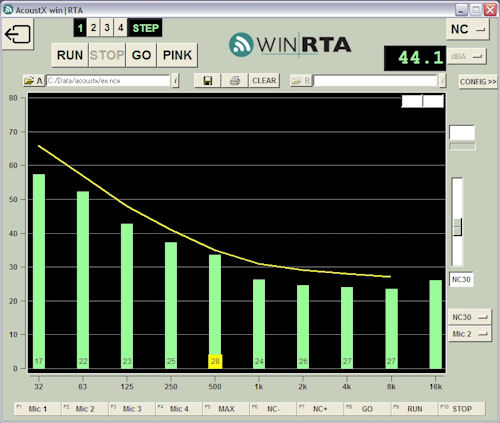Open the NC mode dropdown
The height and width of the screenshot is (423, 500).
(x=468, y=29)
